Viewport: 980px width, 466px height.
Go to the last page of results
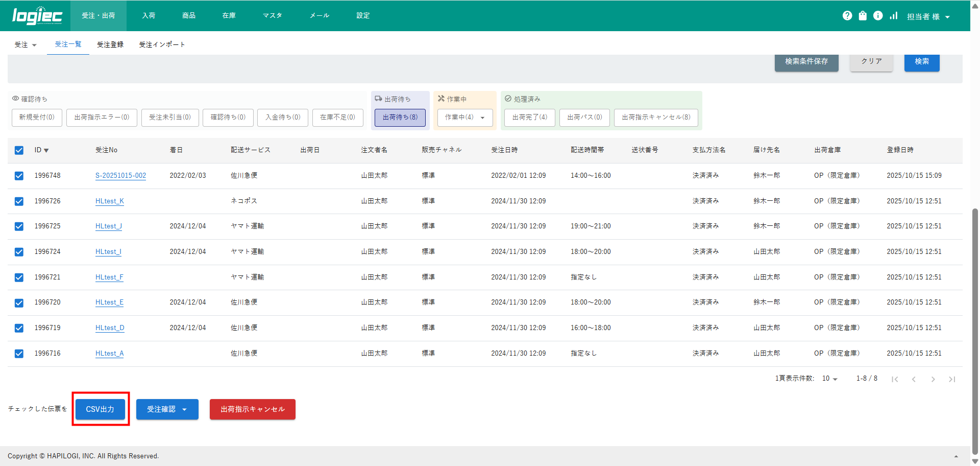[952, 379]
